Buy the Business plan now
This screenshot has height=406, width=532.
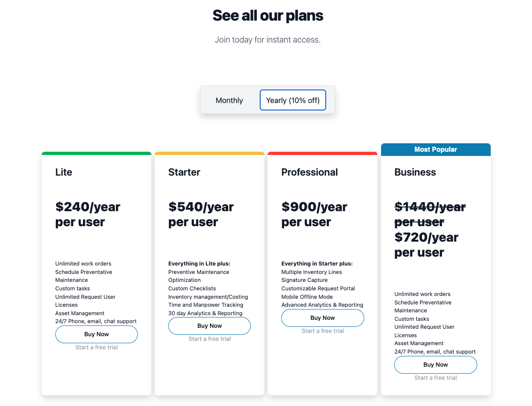(x=435, y=365)
